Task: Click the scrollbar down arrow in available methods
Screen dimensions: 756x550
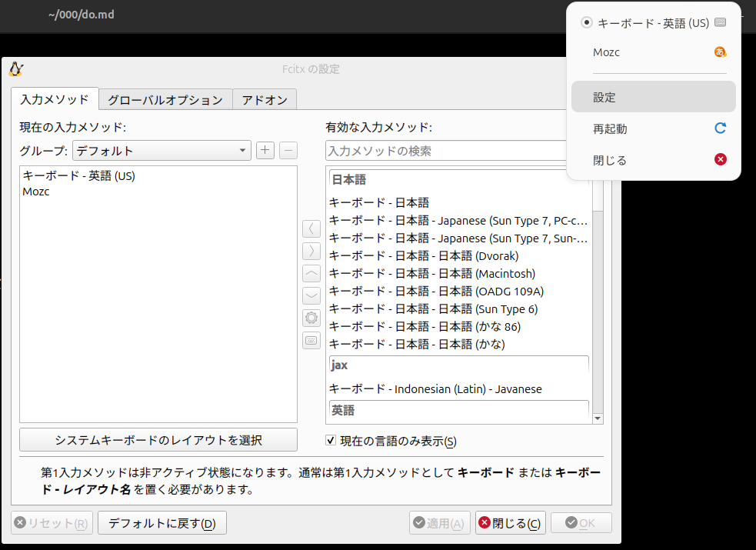Action: [598, 418]
